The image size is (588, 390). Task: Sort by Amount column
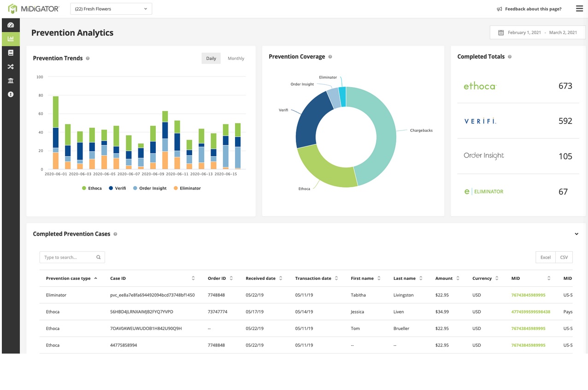(447, 278)
